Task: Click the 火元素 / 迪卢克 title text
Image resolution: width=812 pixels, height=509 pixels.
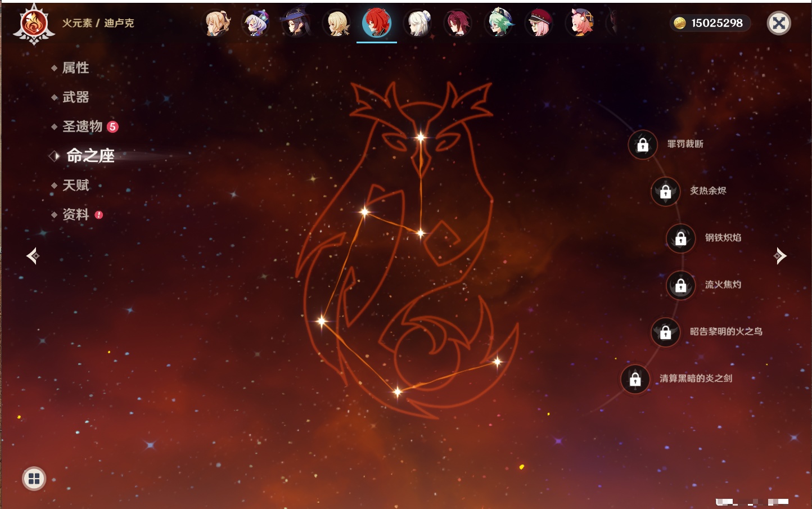Action: tap(98, 23)
